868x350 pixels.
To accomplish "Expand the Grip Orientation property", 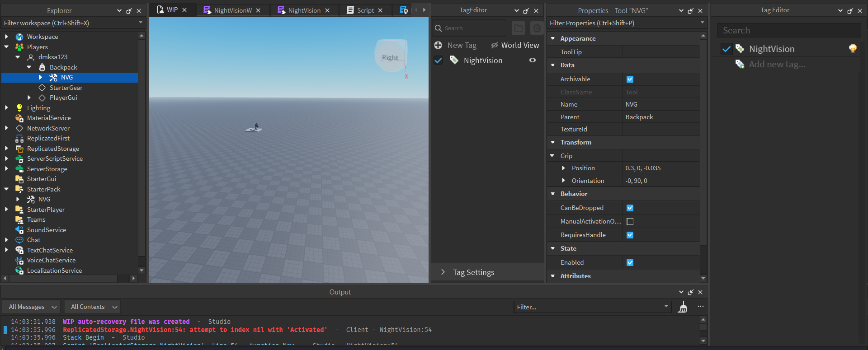I will [x=563, y=181].
